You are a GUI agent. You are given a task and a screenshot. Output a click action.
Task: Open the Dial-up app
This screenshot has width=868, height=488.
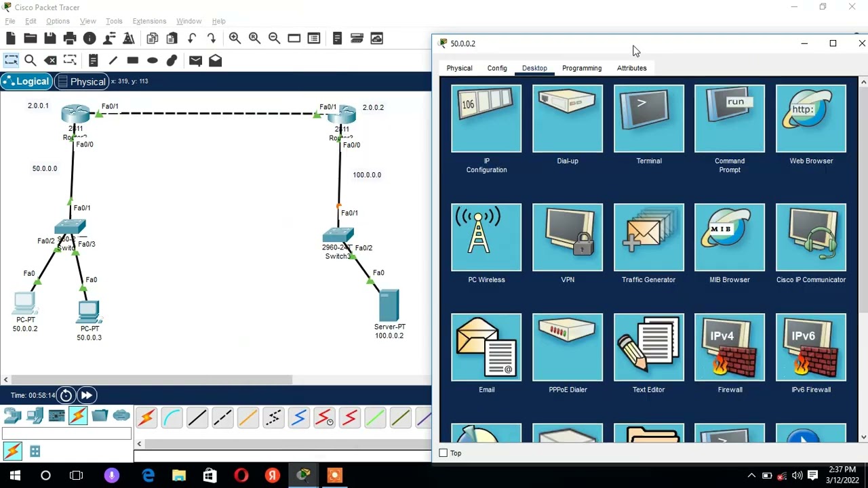[x=568, y=119]
